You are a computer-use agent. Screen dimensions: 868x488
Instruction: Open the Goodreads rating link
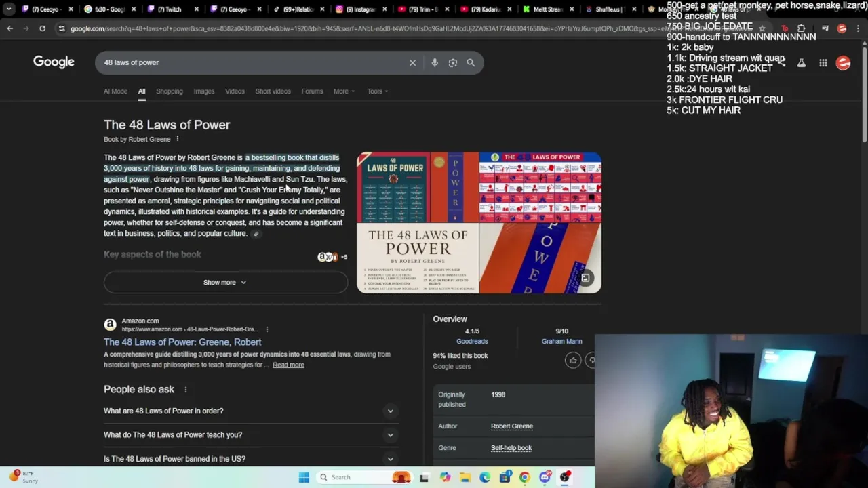(x=472, y=342)
